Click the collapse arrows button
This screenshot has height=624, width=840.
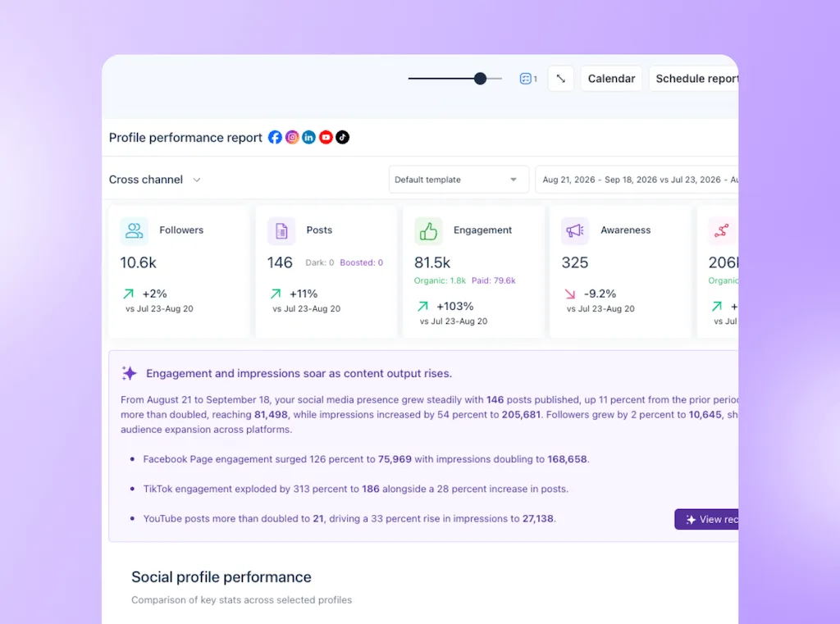coord(561,79)
